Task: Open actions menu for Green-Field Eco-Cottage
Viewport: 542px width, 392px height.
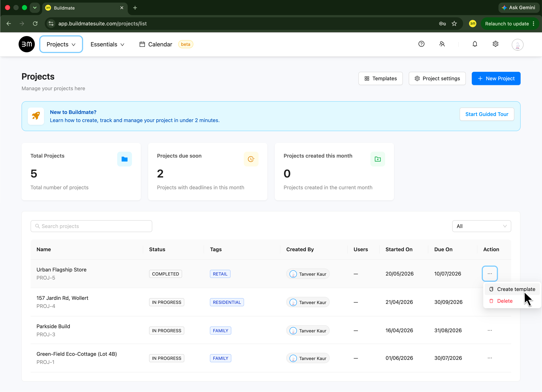Action: (x=490, y=358)
